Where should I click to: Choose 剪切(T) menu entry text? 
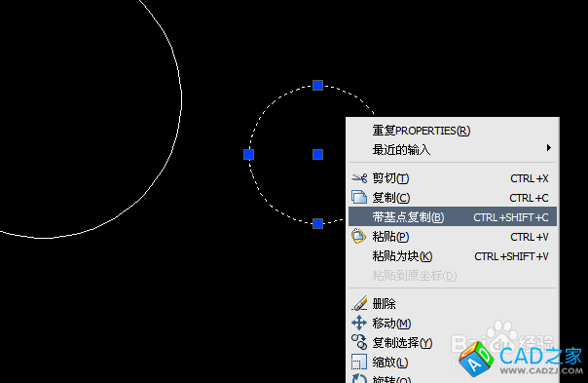(x=390, y=178)
